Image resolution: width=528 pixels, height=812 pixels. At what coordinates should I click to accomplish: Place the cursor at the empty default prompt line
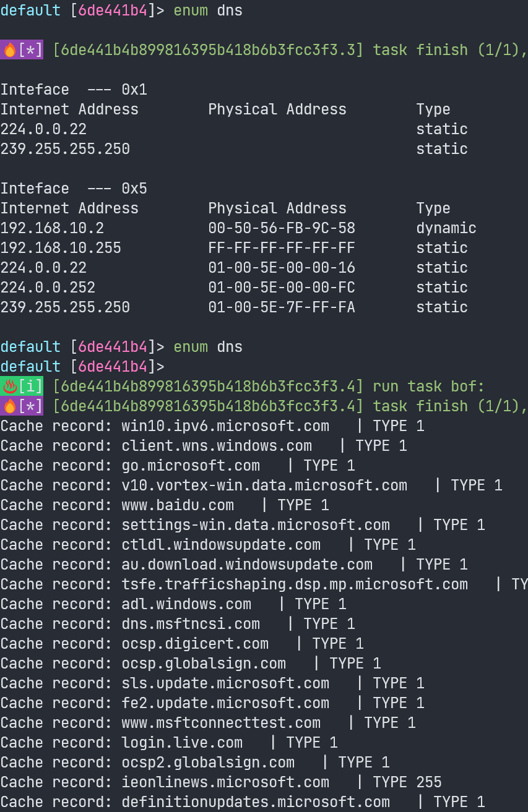tap(82, 367)
